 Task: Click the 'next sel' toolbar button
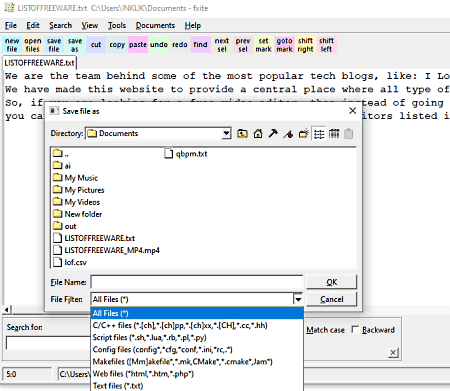point(222,45)
